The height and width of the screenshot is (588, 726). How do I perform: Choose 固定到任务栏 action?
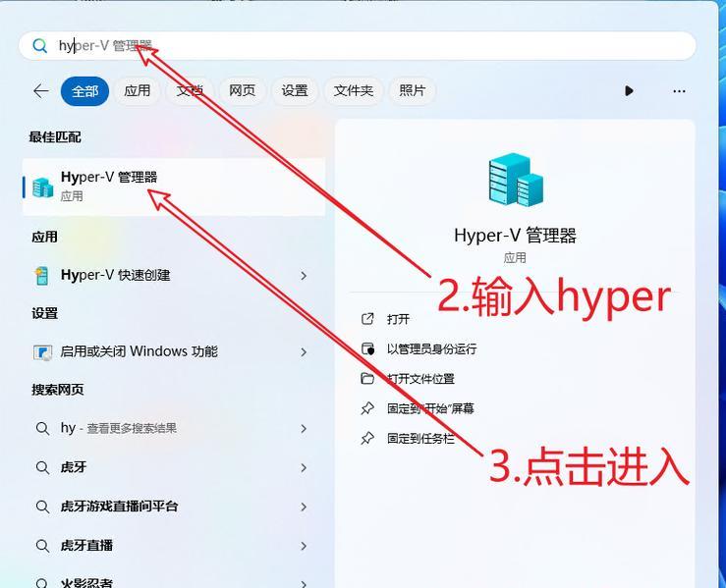click(420, 438)
